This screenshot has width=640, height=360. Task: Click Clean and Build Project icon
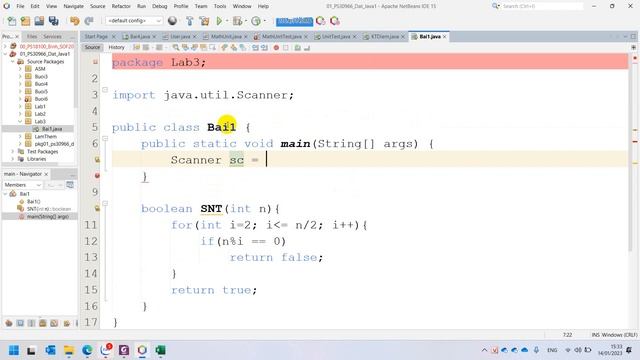pos(204,21)
